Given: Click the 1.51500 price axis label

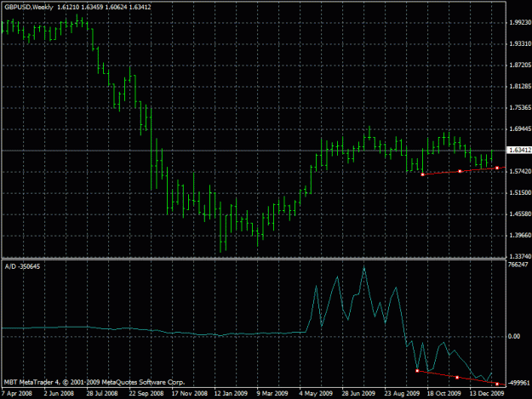Looking at the screenshot, I should pyautogui.click(x=519, y=192).
